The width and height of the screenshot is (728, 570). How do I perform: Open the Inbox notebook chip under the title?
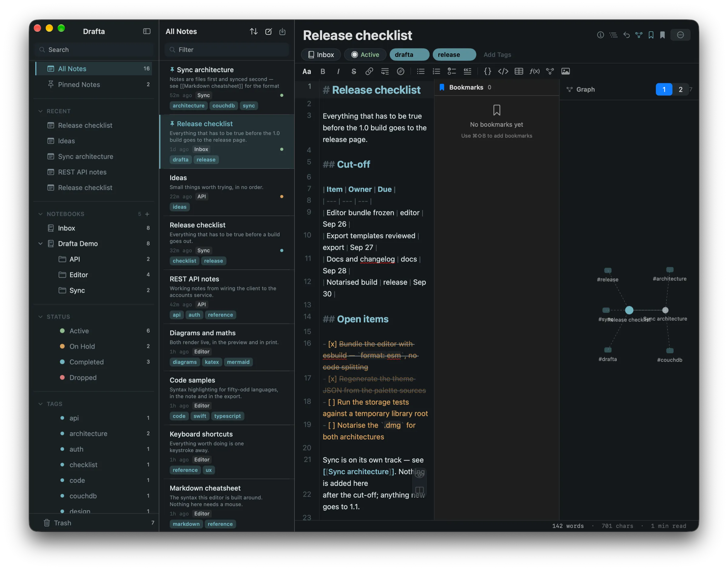click(x=321, y=55)
